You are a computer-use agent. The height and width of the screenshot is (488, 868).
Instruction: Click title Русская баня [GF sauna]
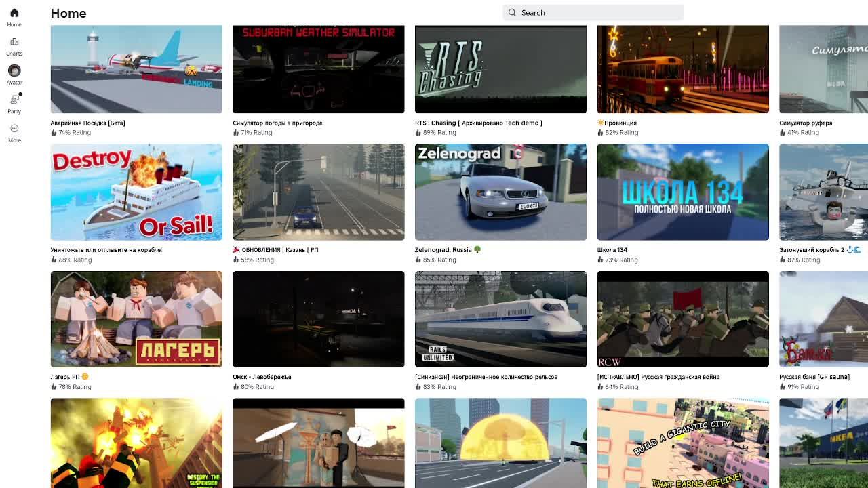[814, 377]
